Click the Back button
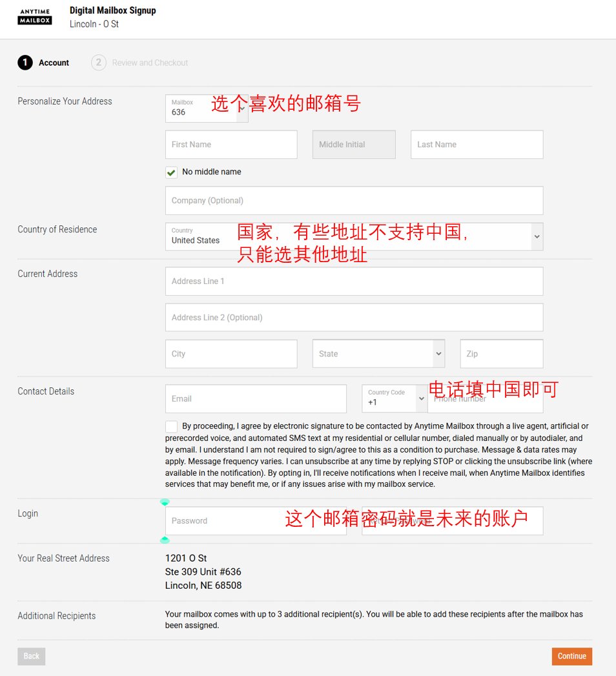Screen dimensions: 616x676 coord(31,656)
